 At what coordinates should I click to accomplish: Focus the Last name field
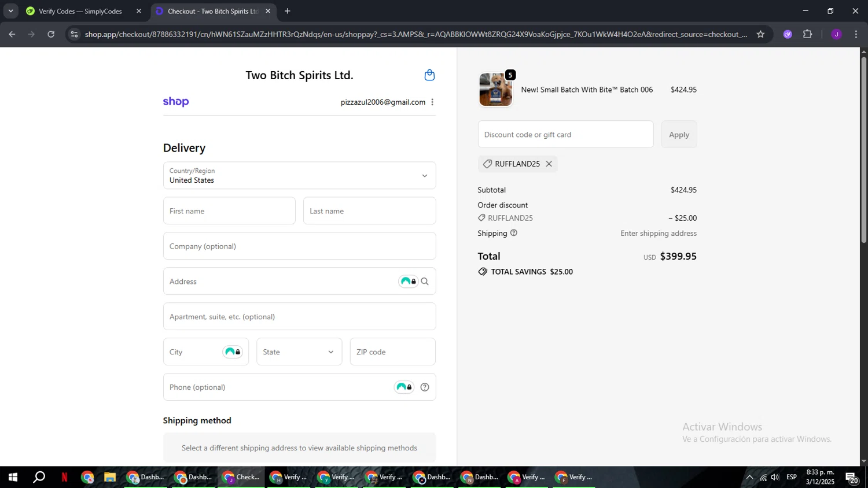tap(369, 211)
